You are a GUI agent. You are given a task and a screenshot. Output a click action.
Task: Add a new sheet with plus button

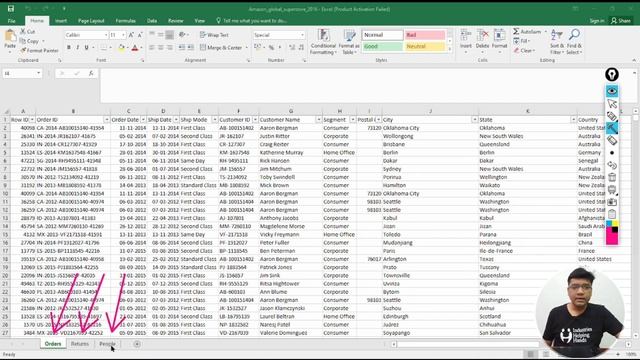coord(137,344)
